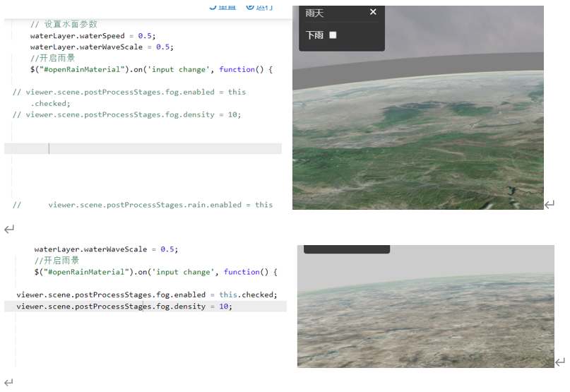The height and width of the screenshot is (392, 570).
Task: Enable the 下雨 checkbox
Action: (333, 35)
